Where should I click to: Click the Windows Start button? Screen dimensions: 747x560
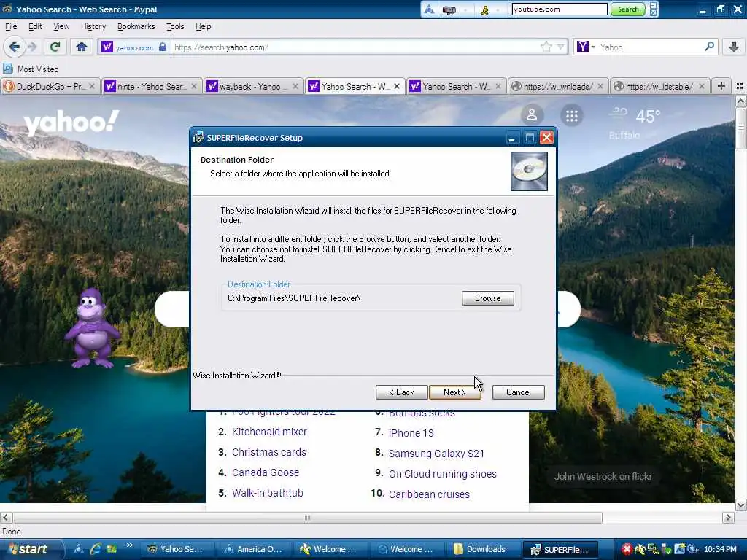(31, 549)
